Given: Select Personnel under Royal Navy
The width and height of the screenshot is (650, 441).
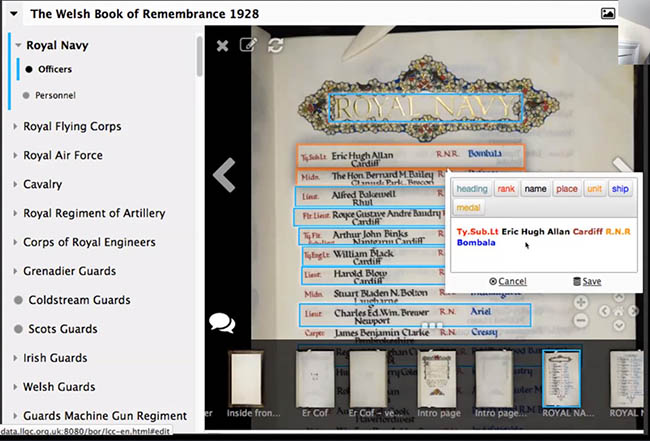Looking at the screenshot, I should [55, 95].
